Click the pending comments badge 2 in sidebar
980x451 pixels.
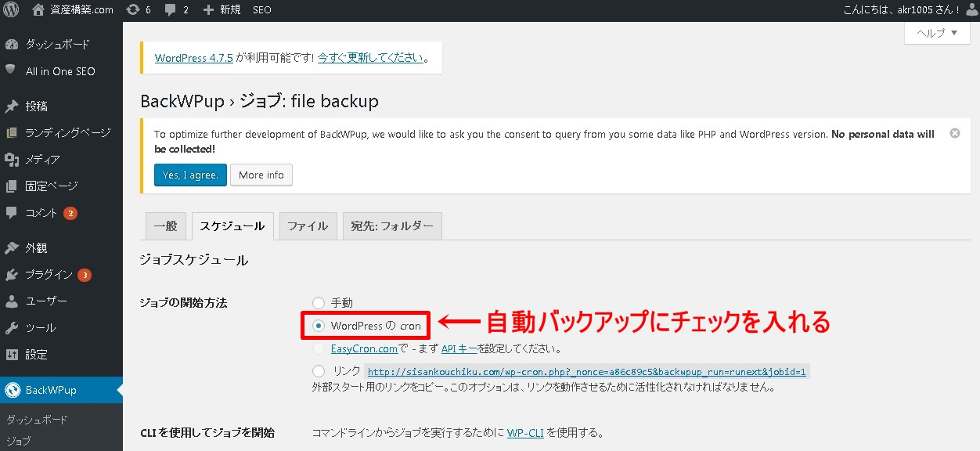pyautogui.click(x=70, y=213)
